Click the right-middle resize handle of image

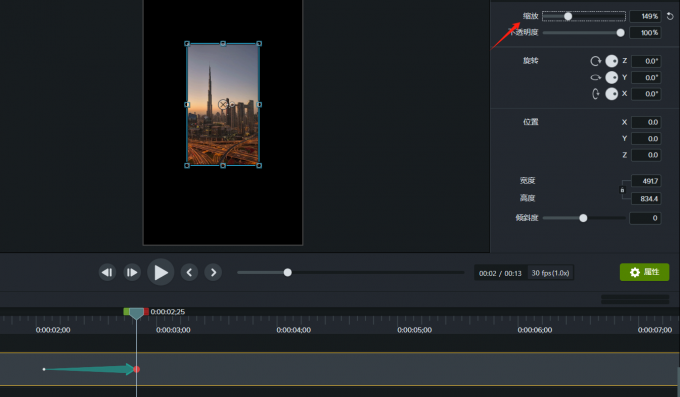259,105
